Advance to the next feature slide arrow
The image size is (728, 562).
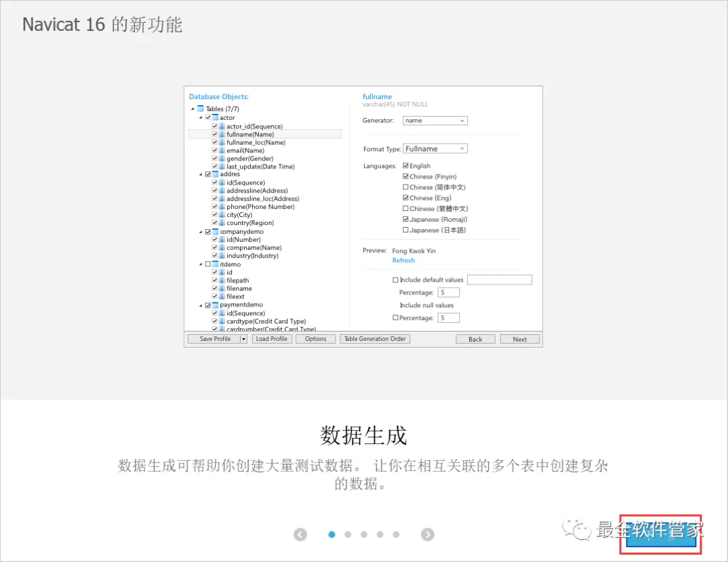pyautogui.click(x=427, y=534)
